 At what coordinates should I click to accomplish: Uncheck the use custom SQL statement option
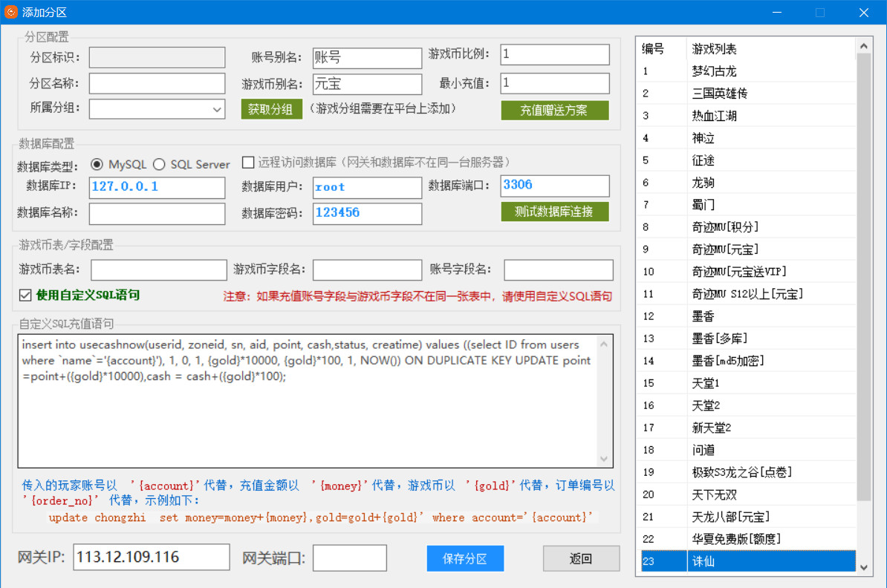(25, 295)
